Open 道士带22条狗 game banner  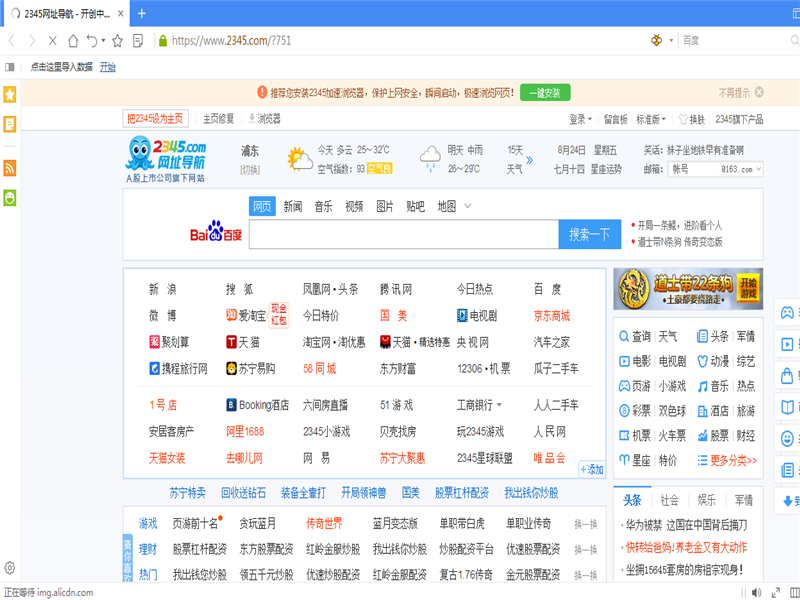point(688,289)
